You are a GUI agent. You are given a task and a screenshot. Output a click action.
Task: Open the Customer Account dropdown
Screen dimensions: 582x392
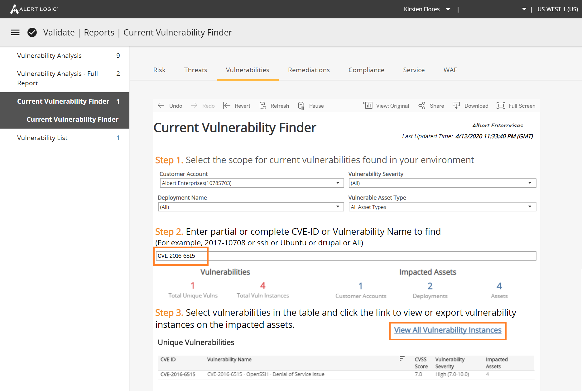pos(338,183)
